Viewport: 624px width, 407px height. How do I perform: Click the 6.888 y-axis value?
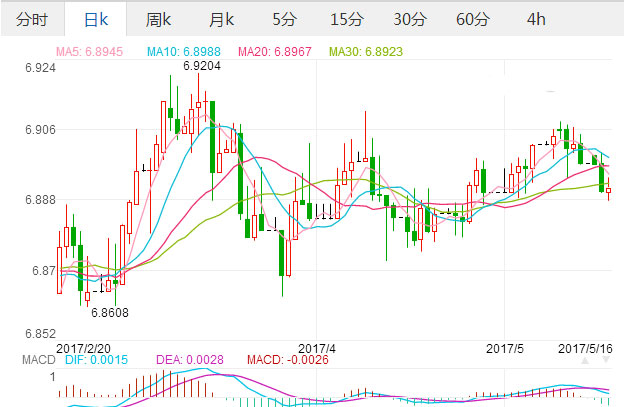click(x=40, y=200)
